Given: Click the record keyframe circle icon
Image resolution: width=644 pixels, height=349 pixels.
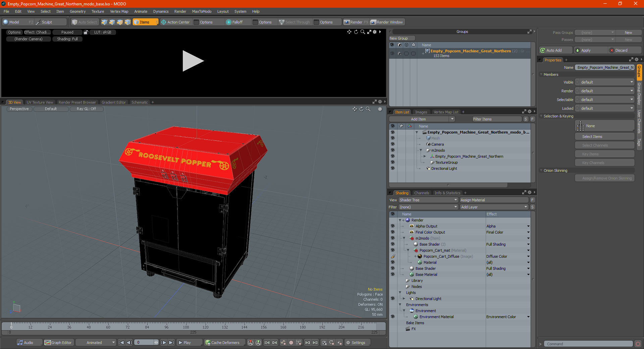Looking at the screenshot, I should point(291,343).
